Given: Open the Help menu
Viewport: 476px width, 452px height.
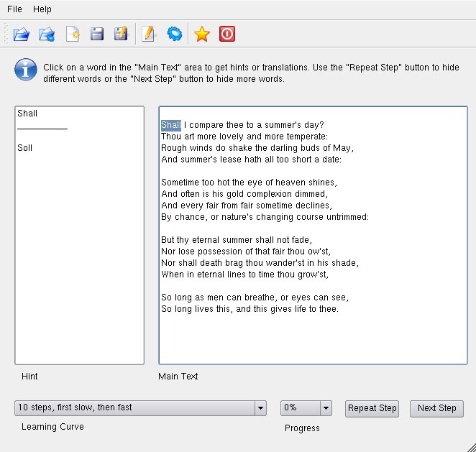Looking at the screenshot, I should click(x=42, y=9).
